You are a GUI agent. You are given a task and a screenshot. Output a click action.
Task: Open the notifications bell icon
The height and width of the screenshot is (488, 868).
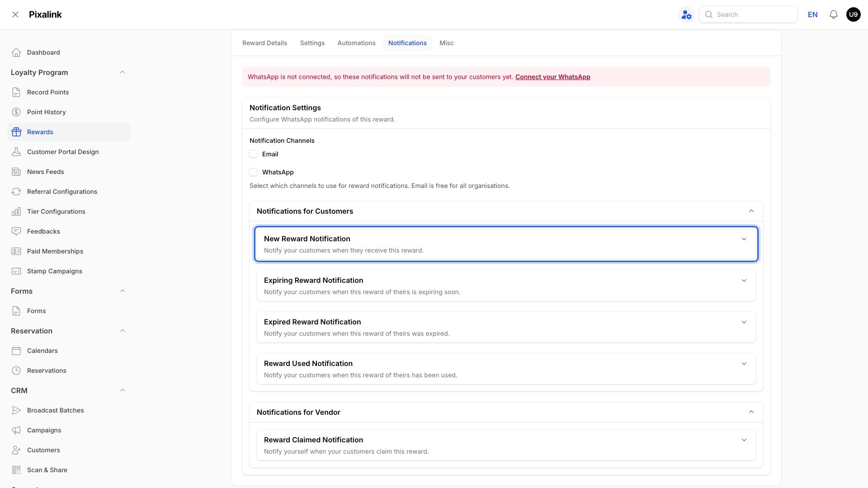coord(834,14)
